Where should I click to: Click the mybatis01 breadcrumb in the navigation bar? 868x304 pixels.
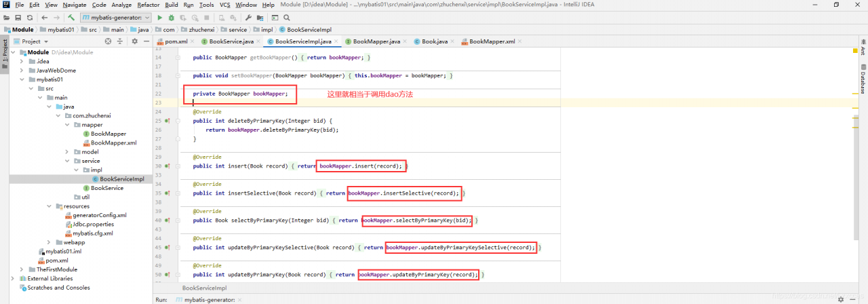(x=56, y=29)
